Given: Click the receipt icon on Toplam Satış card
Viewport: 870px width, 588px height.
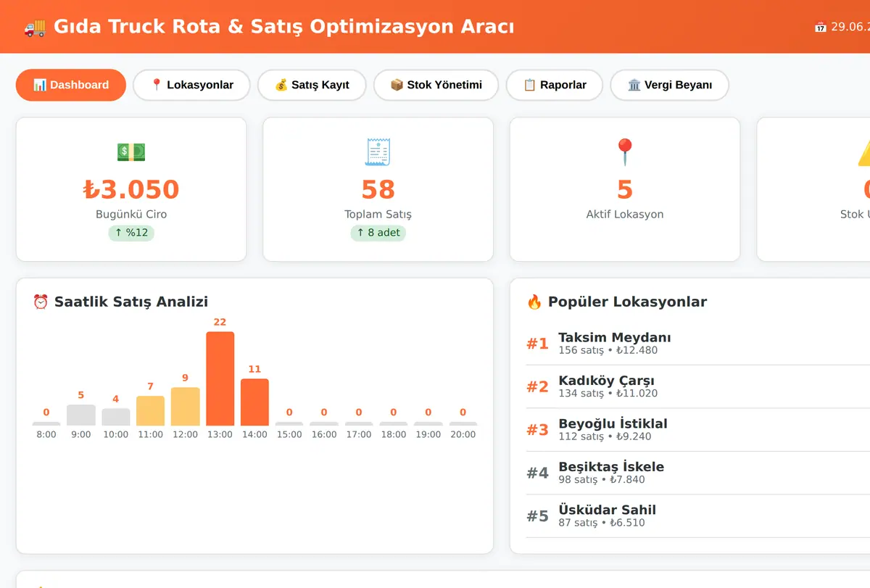Looking at the screenshot, I should click(x=378, y=152).
